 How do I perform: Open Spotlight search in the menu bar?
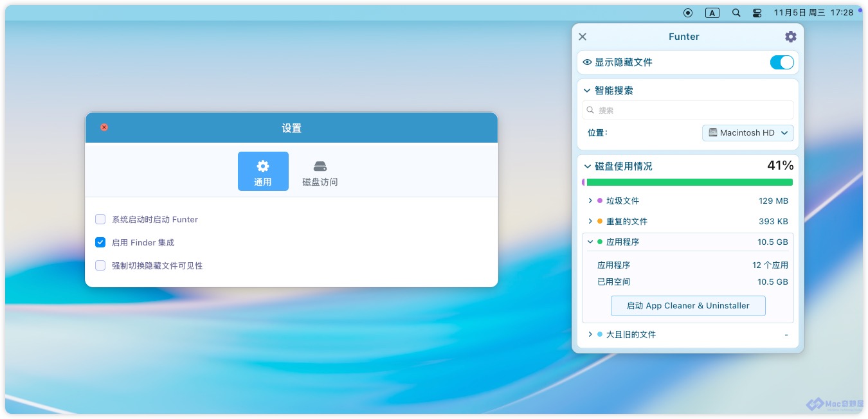[x=736, y=13]
